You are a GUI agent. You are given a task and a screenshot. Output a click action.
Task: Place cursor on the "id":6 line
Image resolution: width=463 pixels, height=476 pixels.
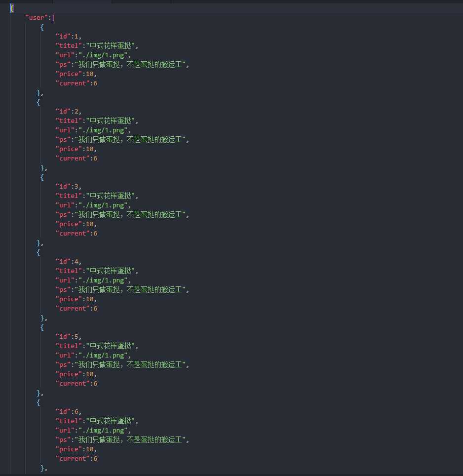(x=69, y=411)
